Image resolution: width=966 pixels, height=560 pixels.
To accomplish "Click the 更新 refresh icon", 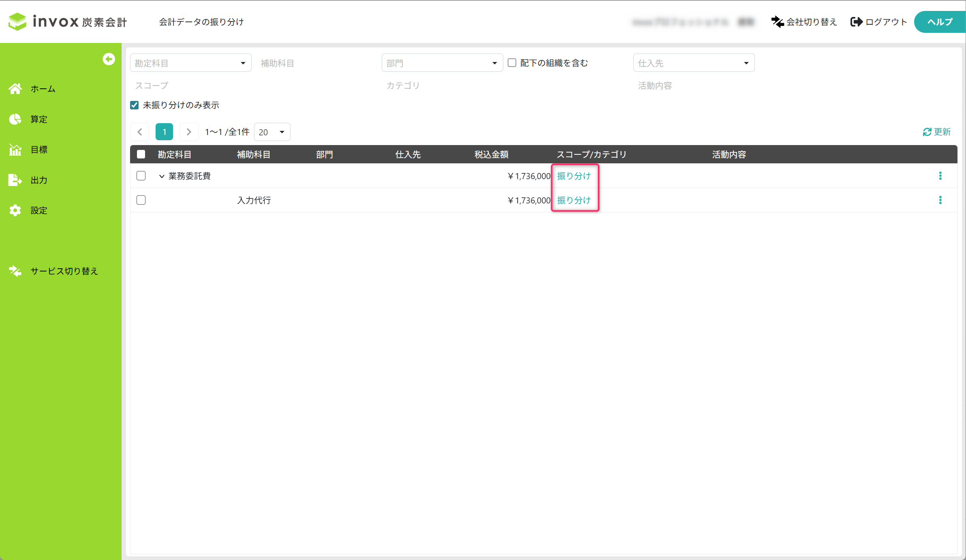I will coord(927,132).
